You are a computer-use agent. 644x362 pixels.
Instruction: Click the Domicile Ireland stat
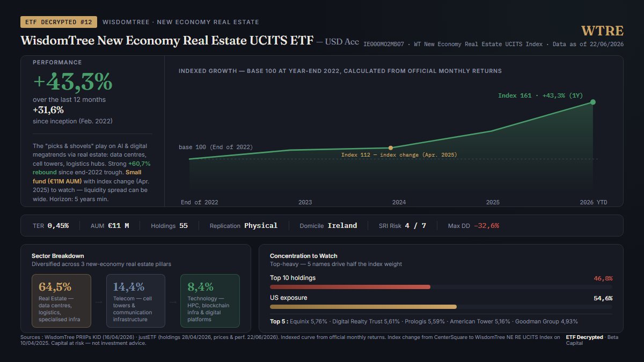click(x=328, y=226)
